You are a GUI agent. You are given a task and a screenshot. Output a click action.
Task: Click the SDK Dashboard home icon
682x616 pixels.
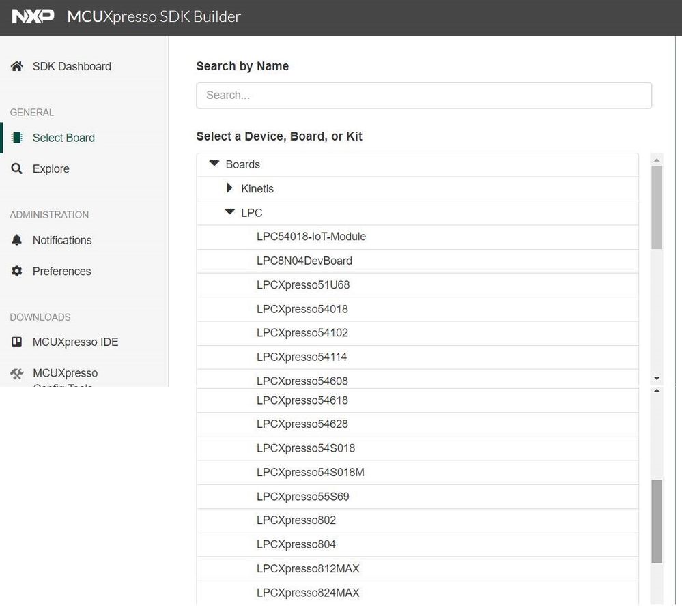click(x=16, y=66)
